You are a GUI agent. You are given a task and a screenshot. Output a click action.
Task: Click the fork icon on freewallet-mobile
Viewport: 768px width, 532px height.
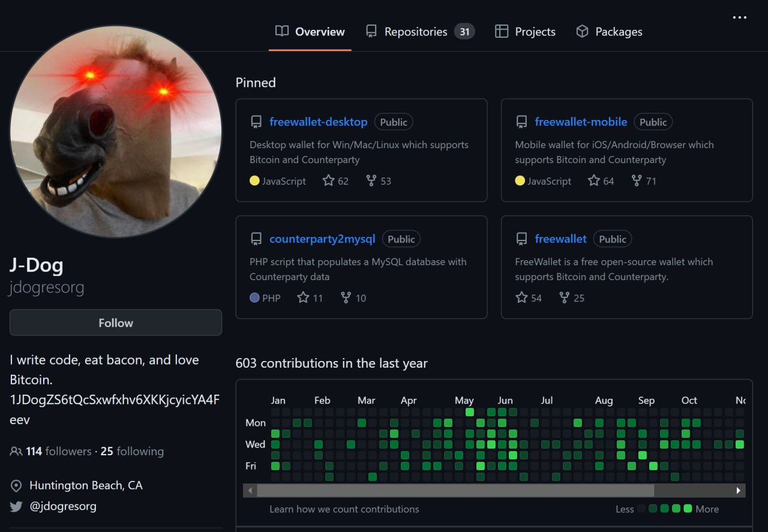637,181
